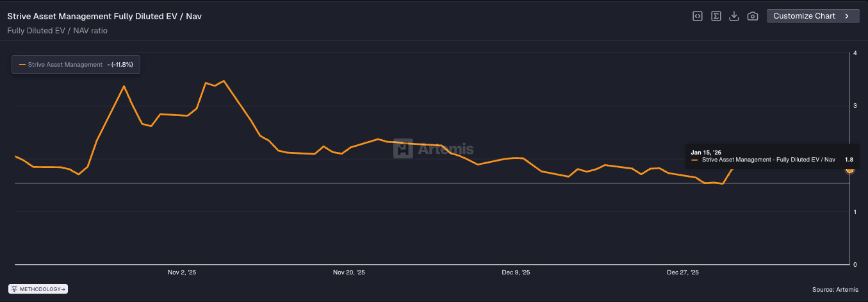This screenshot has height=302, width=868.
Task: Click the orange data point at Jan 15
Action: (849, 169)
